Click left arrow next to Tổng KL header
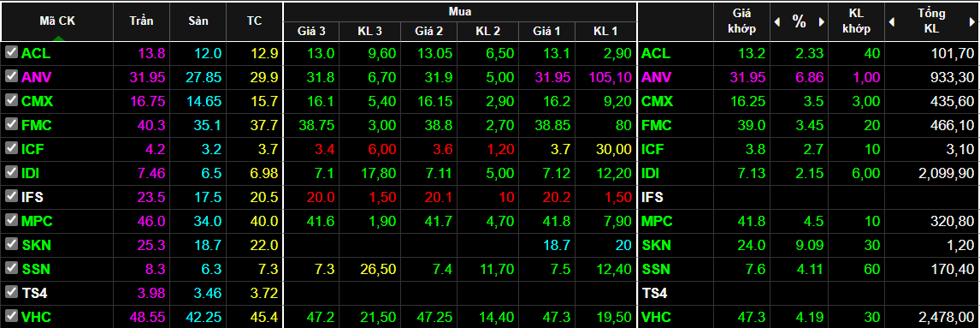The height and width of the screenshot is (328, 980). point(892,22)
